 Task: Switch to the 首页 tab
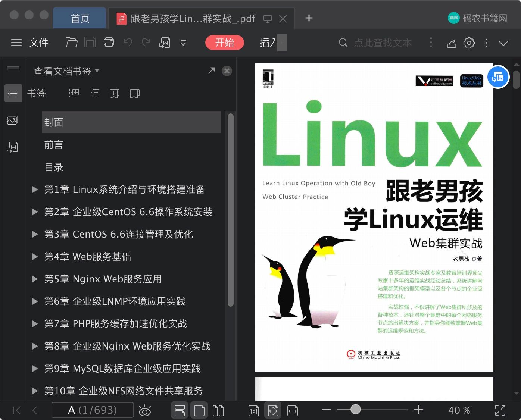tap(80, 18)
